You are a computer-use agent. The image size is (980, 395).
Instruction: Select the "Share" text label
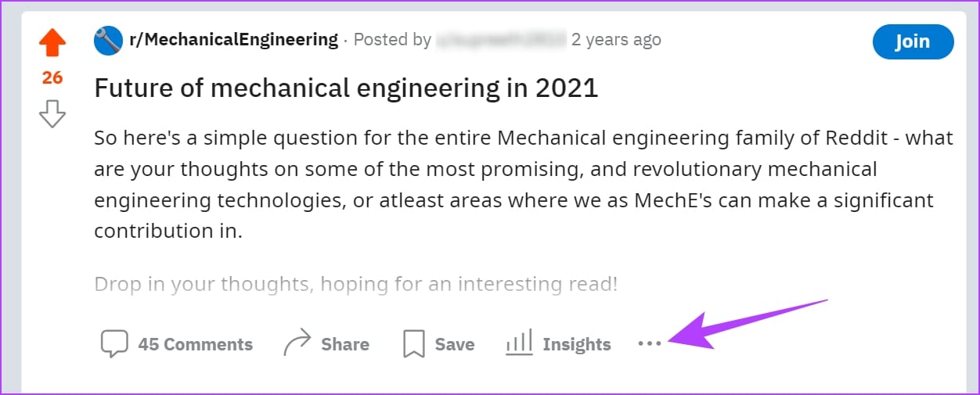point(345,344)
